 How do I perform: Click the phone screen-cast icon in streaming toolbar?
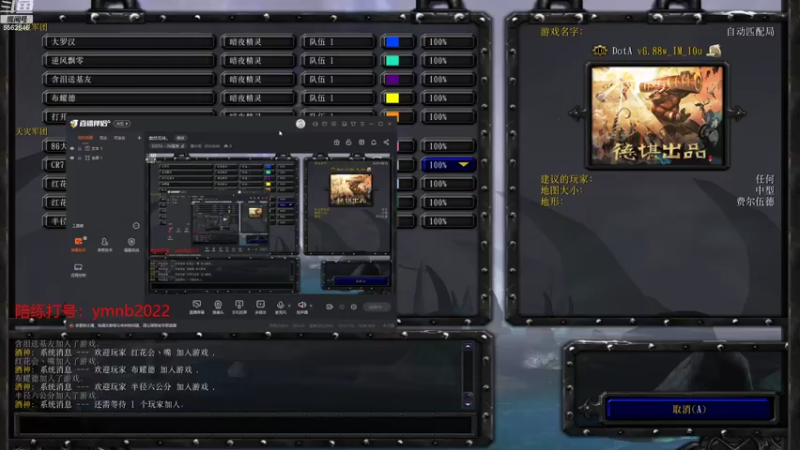239,305
